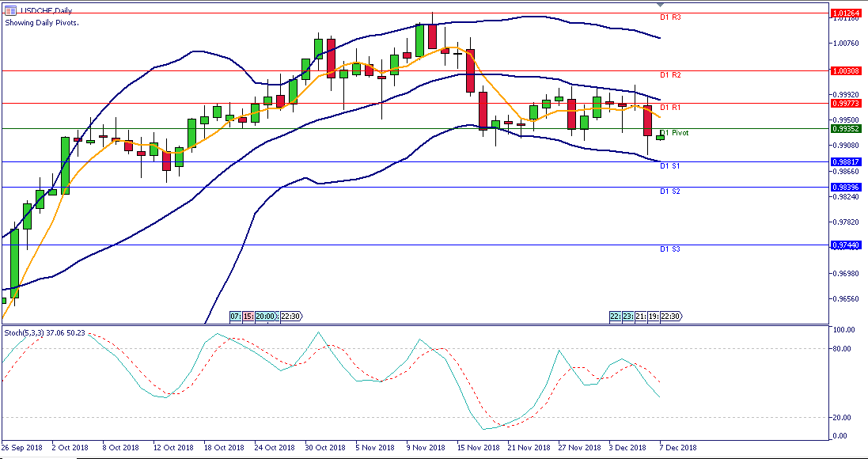Click the chart window icon beside USDCHF,Daily
Image resolution: width=868 pixels, height=459 pixels.
point(10,10)
